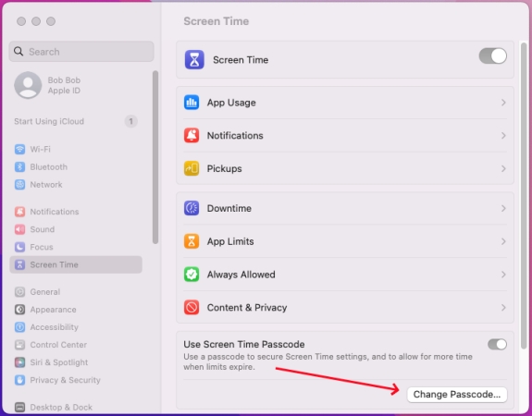Click the sidebar Screen Time hourglass icon
The width and height of the screenshot is (532, 416).
[x=19, y=264]
